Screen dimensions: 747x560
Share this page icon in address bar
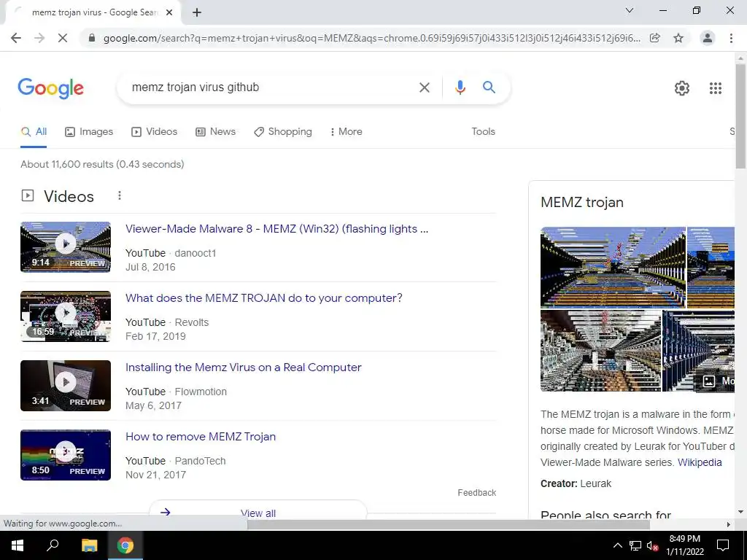pos(655,38)
